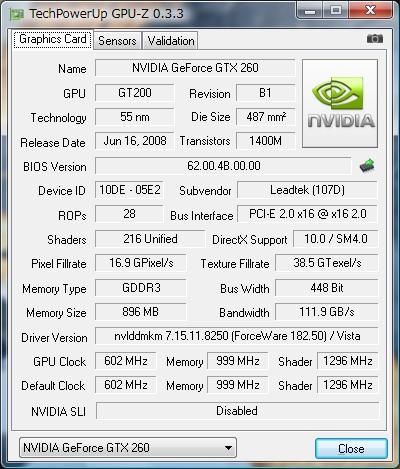The image size is (400, 469).
Task: Switch to the Validation tab
Action: (x=171, y=41)
